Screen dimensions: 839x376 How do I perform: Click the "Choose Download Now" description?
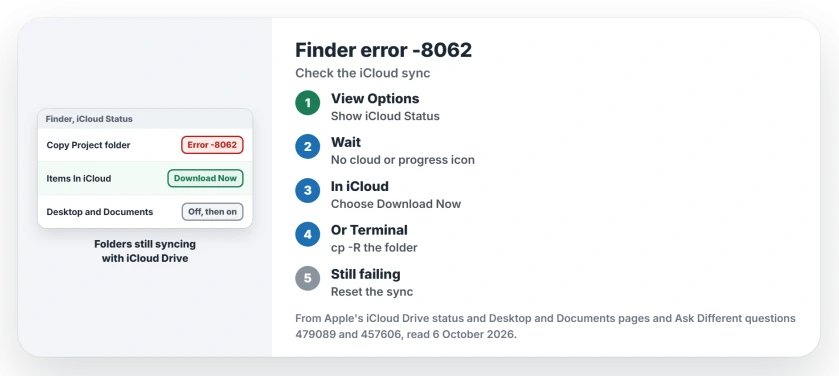[396, 204]
